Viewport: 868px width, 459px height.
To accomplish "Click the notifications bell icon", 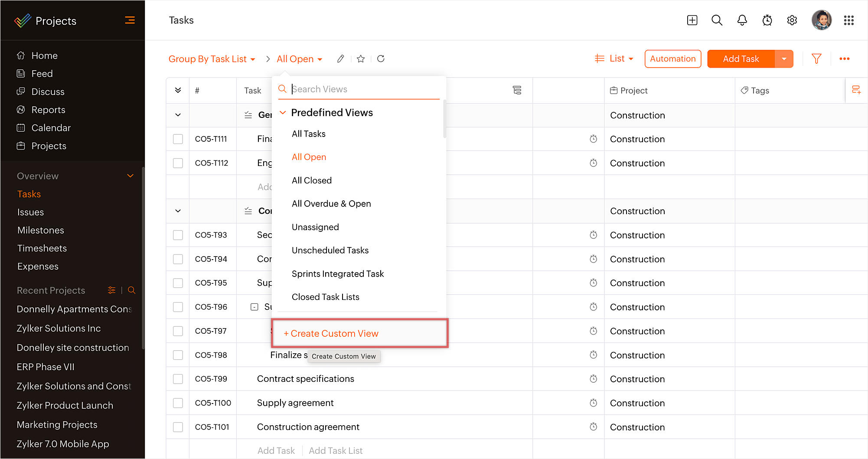I will (x=742, y=20).
